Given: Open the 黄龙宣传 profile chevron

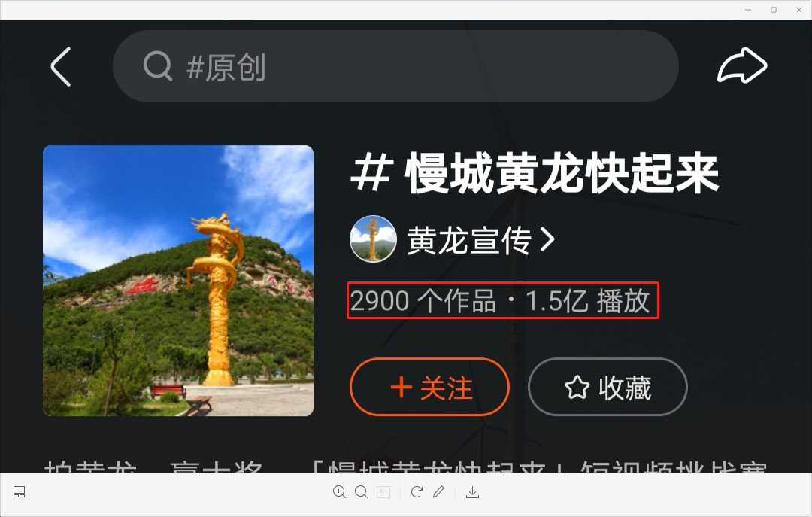Looking at the screenshot, I should pos(547,240).
